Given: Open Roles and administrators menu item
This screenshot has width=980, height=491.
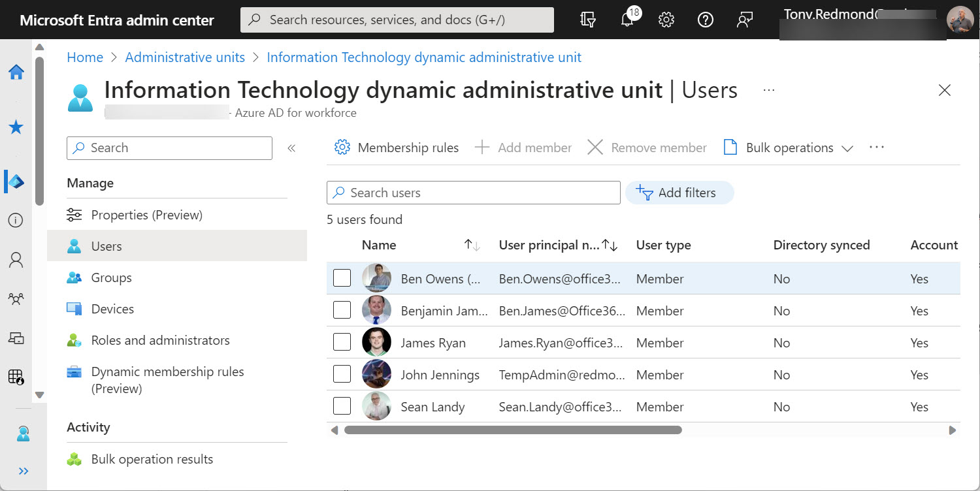Looking at the screenshot, I should 160,340.
